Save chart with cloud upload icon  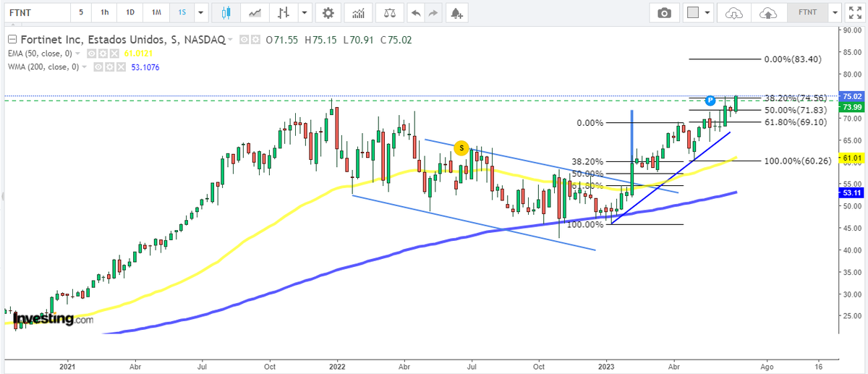(768, 12)
